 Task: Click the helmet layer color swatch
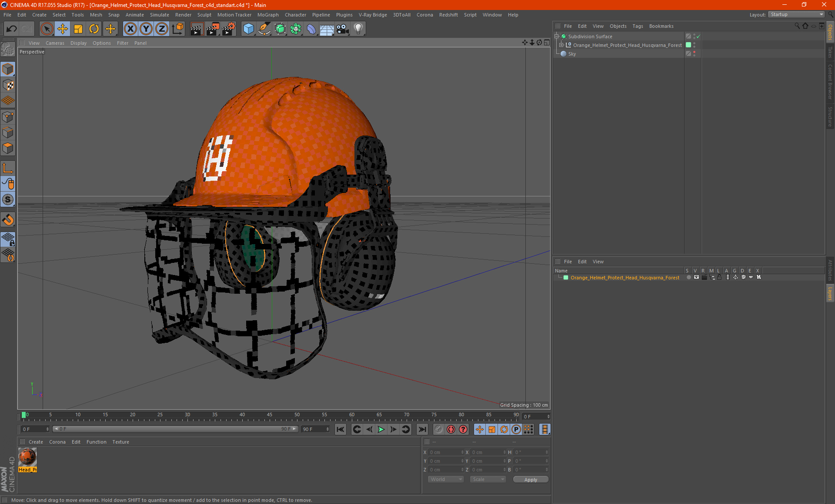pos(566,277)
